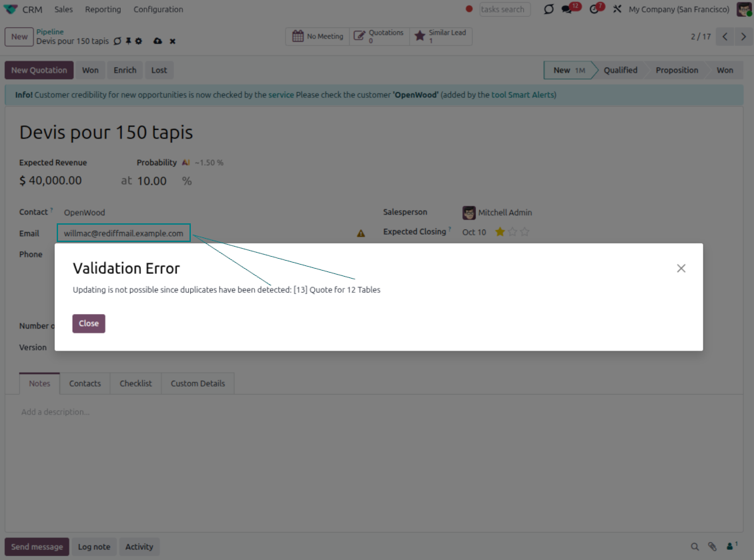The height and width of the screenshot is (560, 754).
Task: Click the tasks search input field
Action: 504,9
